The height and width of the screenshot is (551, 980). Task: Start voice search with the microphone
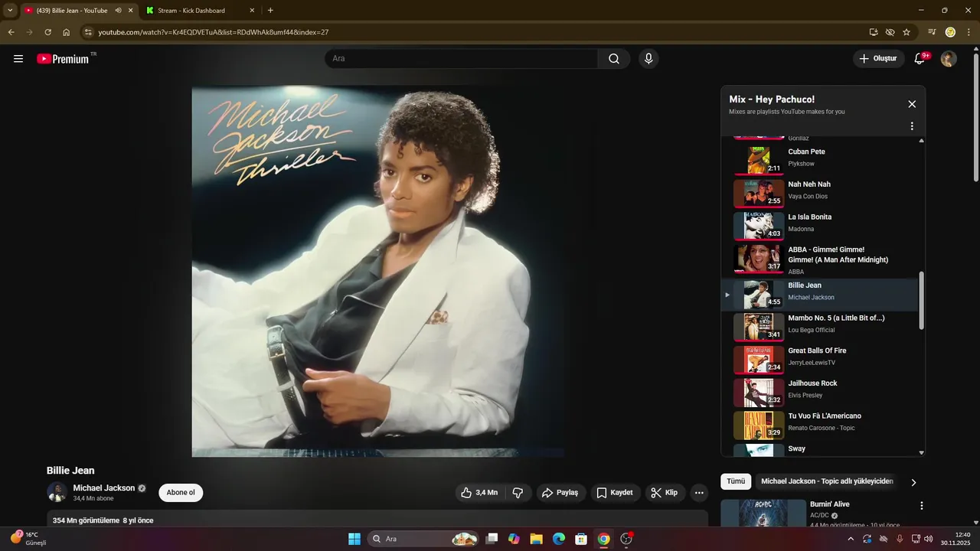(648, 59)
